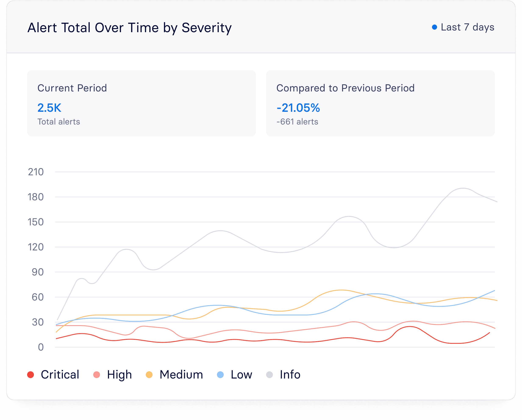Select the Current Period card

pos(141,103)
